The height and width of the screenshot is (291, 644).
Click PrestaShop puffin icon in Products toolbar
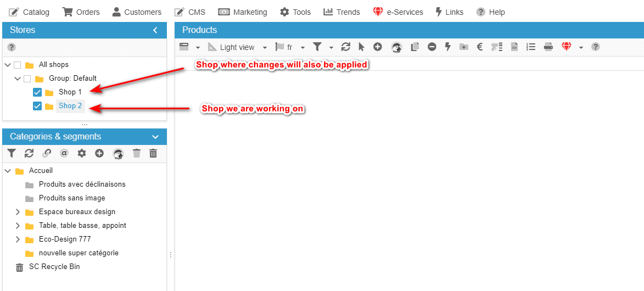click(396, 47)
